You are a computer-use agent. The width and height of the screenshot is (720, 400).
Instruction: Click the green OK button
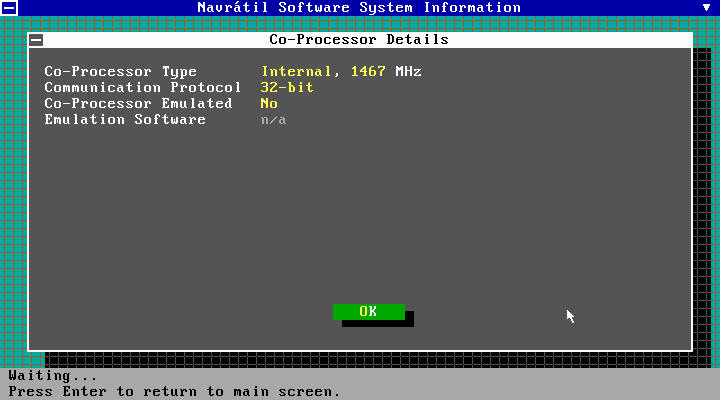click(369, 312)
